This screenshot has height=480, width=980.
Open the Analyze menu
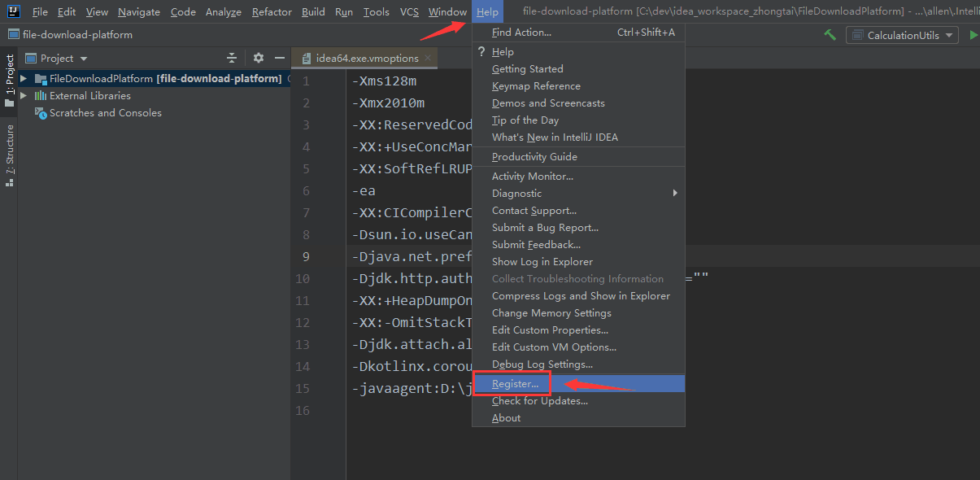click(x=224, y=12)
